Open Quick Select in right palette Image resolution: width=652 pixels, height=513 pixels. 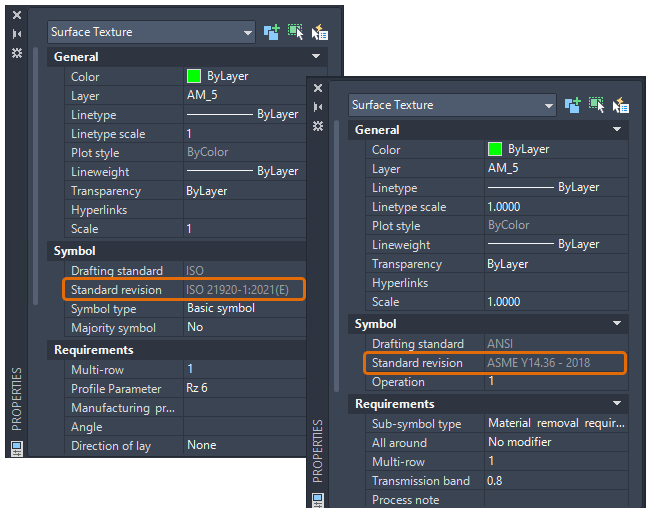coord(621,105)
